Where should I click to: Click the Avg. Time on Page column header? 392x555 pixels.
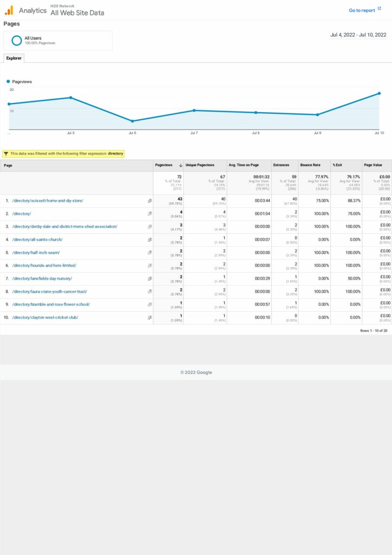point(243,165)
